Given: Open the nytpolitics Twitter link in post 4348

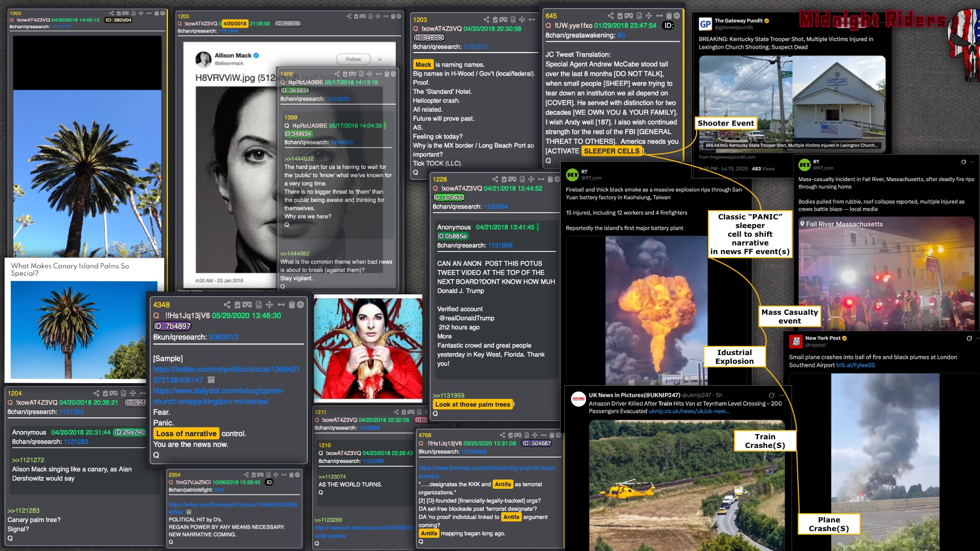Looking at the screenshot, I should pos(227,374).
